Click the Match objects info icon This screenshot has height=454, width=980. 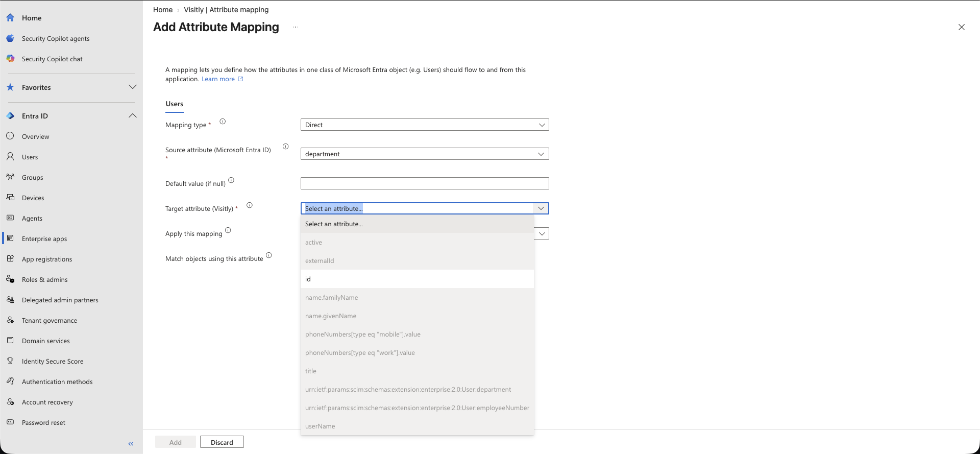coord(269,255)
